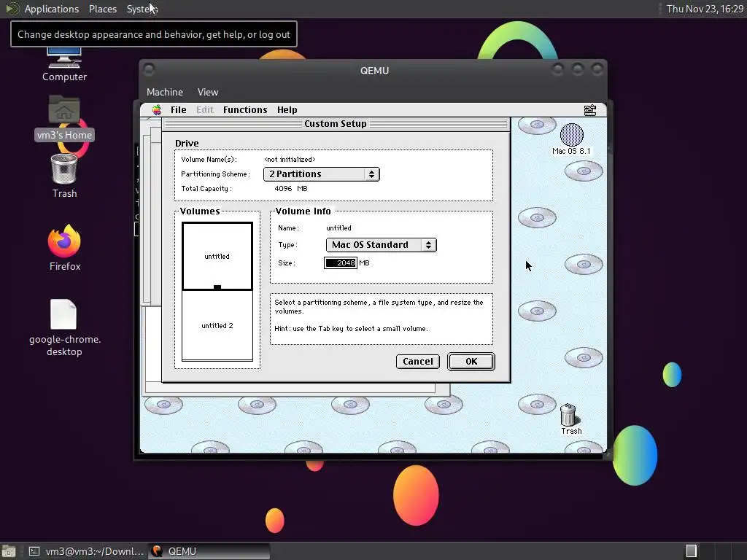
Task: Open Partitioning Scheme dropdown
Action: (321, 174)
